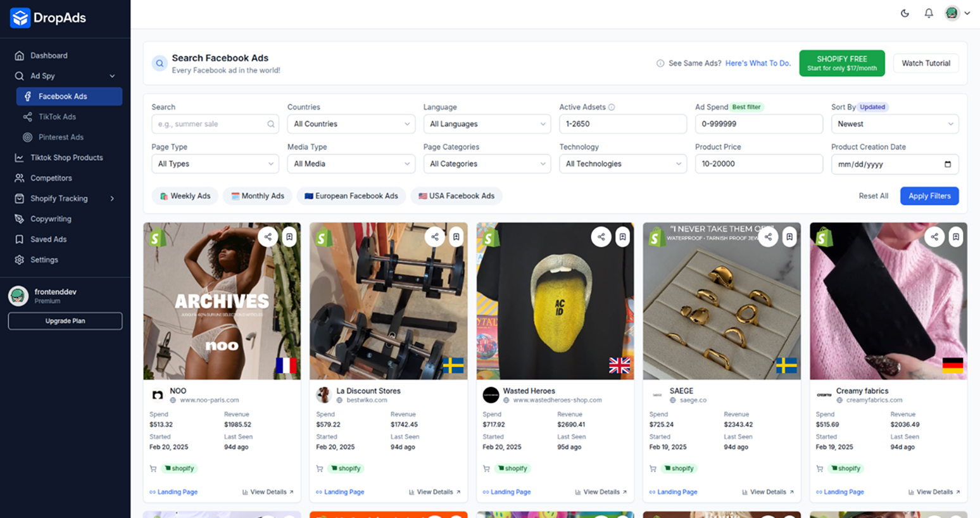This screenshot has width=980, height=518.
Task: Open the Technology dropdown
Action: pyautogui.click(x=623, y=164)
